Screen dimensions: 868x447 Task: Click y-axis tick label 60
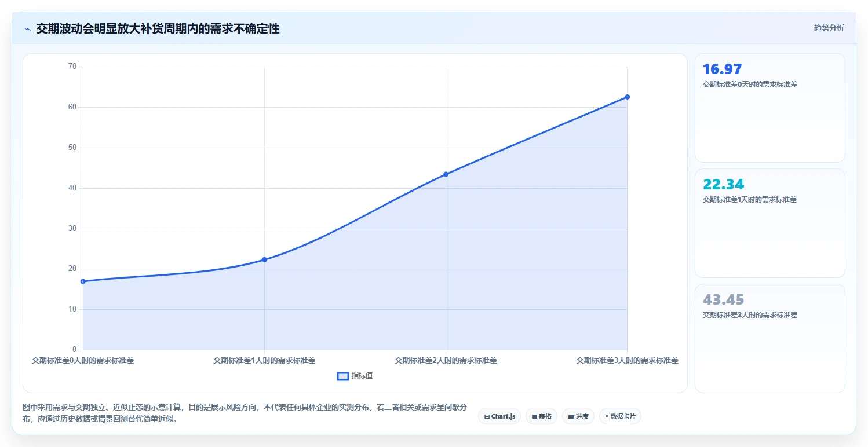click(x=72, y=107)
